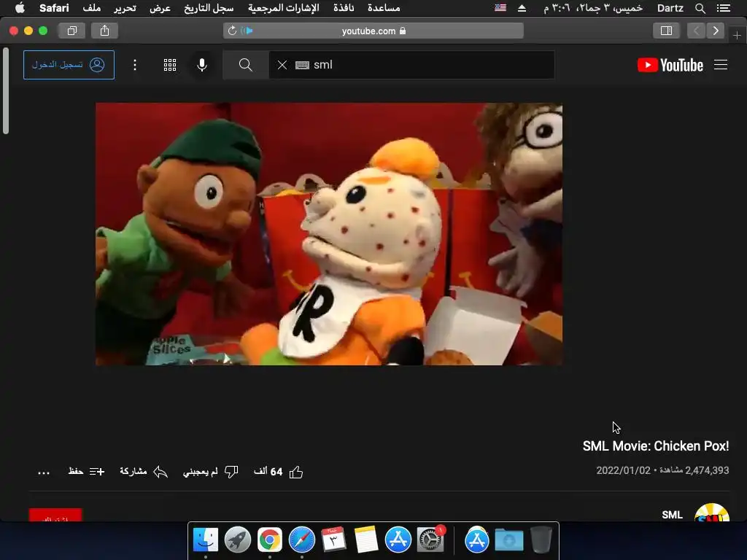Open the عرض (View) menu
Image resolution: width=747 pixels, height=560 pixels.
coord(160,7)
